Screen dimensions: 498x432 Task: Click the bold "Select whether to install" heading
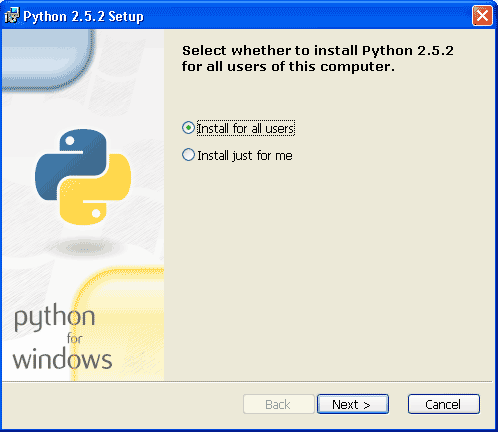pos(317,58)
